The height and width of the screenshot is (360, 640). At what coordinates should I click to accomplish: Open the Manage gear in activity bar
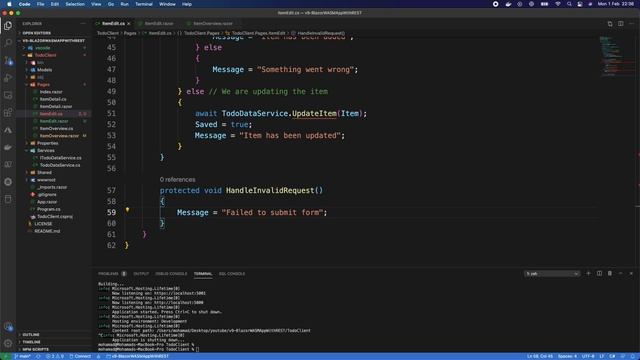tap(8, 344)
